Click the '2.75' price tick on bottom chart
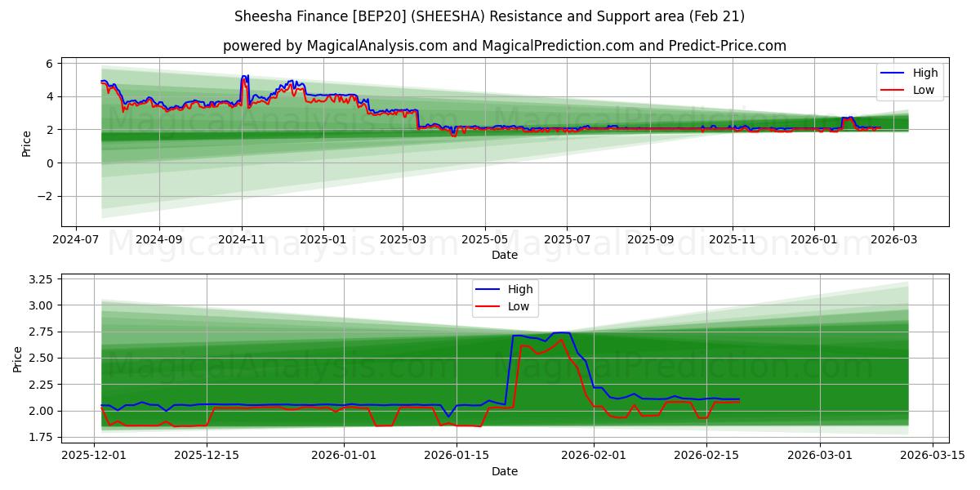The width and height of the screenshot is (980, 490). [40, 332]
